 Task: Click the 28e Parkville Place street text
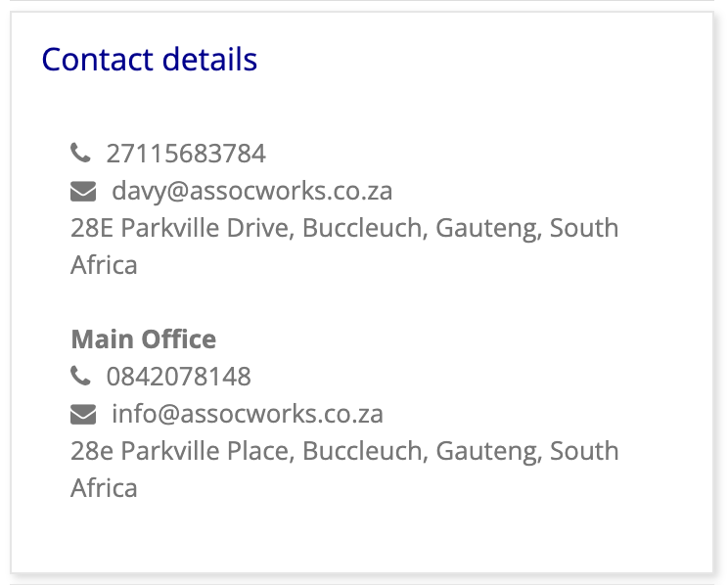coord(182,451)
